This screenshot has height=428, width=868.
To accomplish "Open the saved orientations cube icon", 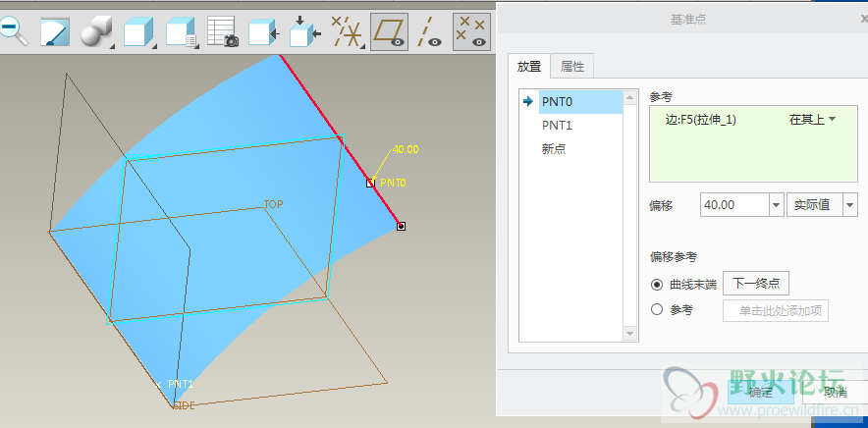I will coord(138,31).
